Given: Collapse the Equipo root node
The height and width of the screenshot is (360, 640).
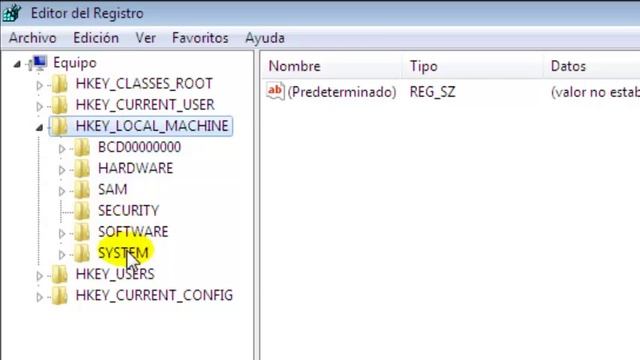Looking at the screenshot, I should 17,64.
